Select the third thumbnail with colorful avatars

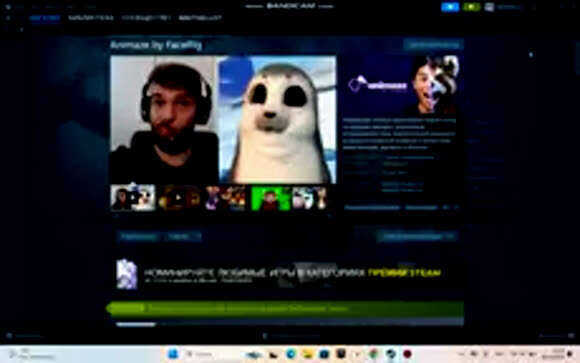(226, 198)
